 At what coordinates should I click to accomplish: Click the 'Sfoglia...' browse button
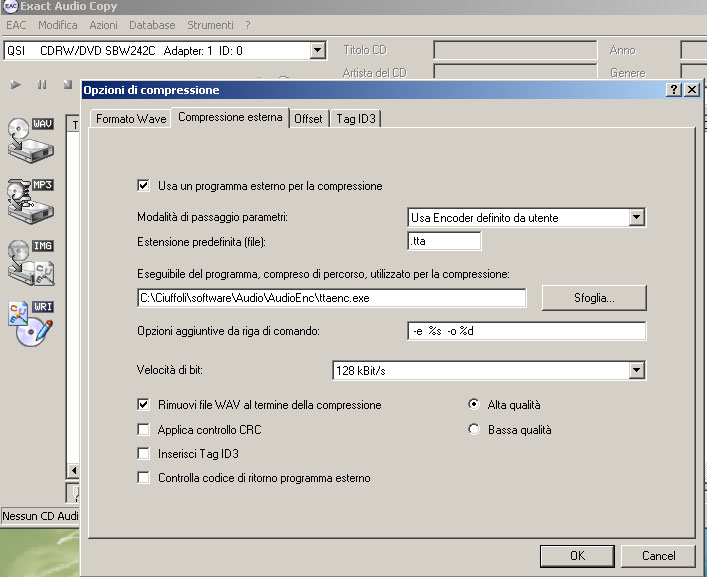(x=594, y=298)
